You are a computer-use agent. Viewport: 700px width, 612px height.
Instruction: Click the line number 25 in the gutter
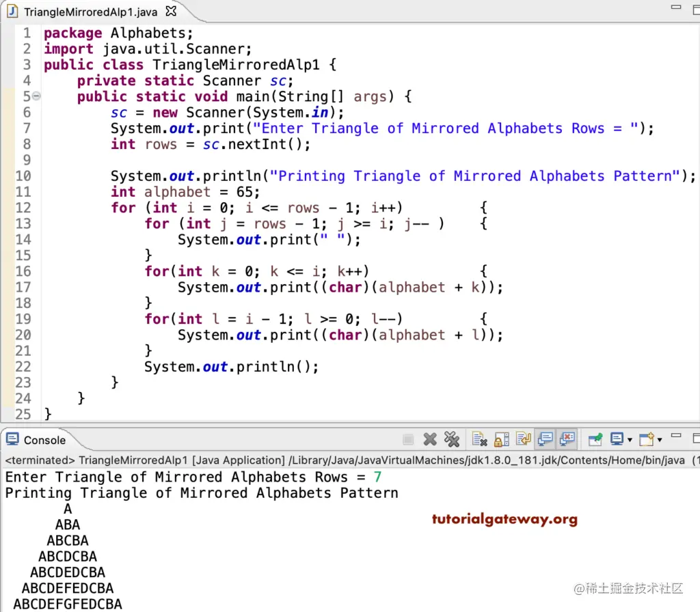[23, 415]
